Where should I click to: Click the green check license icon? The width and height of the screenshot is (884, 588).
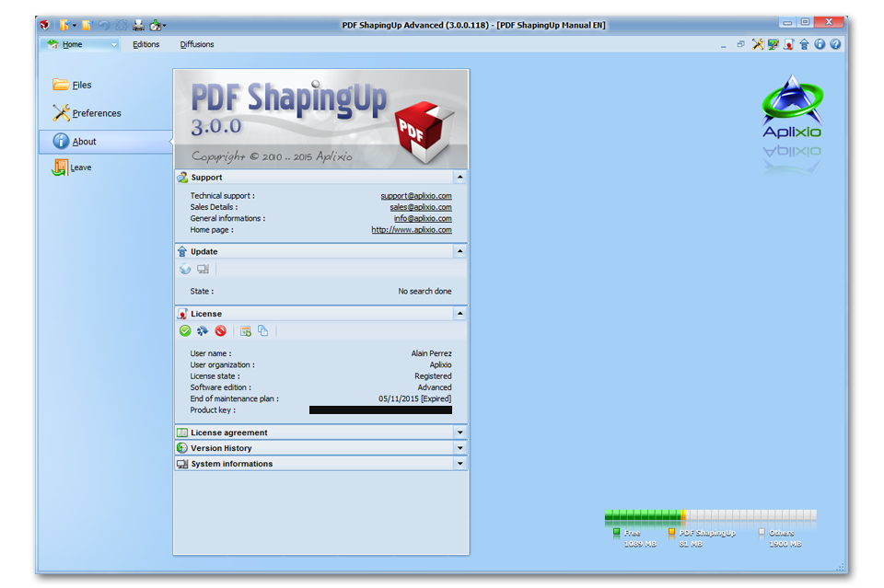click(185, 331)
